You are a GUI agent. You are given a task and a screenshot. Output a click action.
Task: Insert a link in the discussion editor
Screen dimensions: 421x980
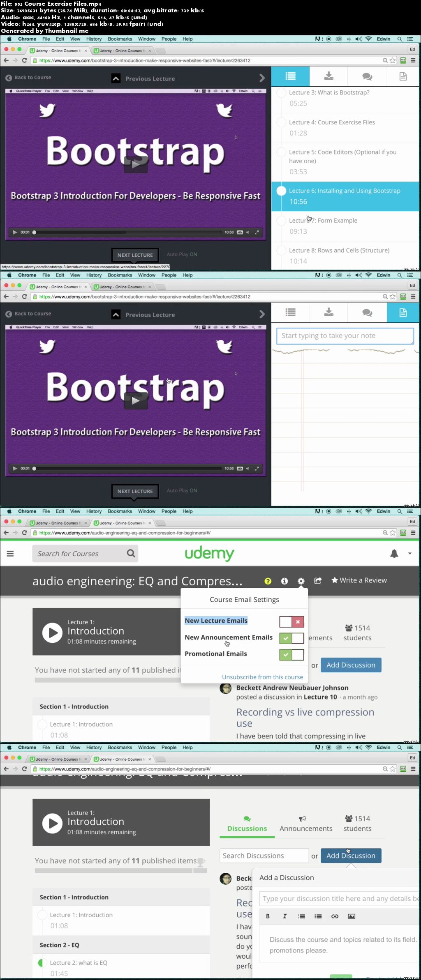[335, 916]
